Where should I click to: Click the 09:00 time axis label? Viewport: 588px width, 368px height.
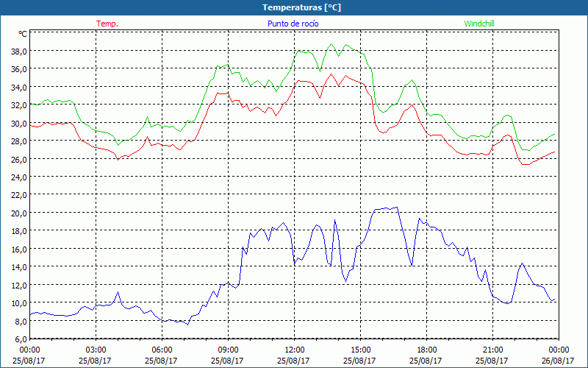pos(228,350)
